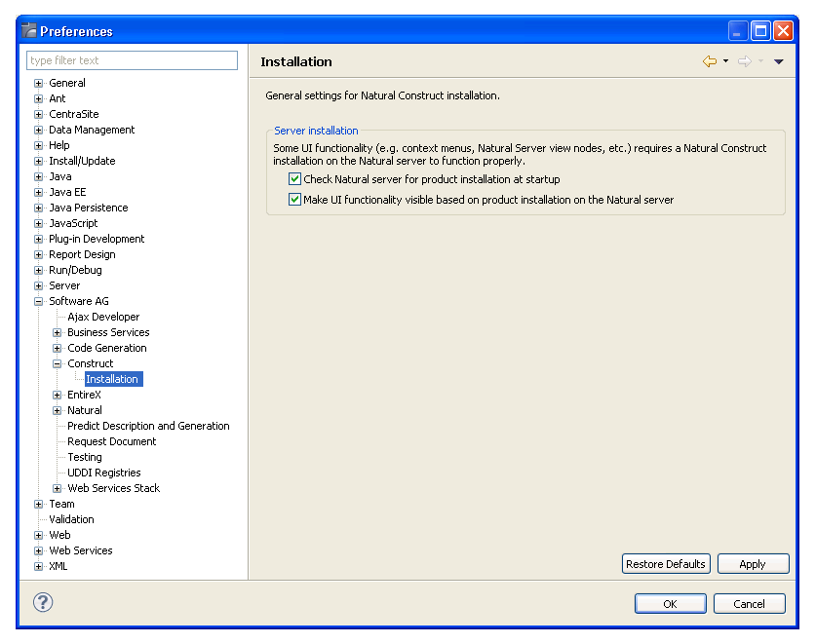816x644 pixels.
Task: Focus the type filter text field
Action: tap(133, 60)
